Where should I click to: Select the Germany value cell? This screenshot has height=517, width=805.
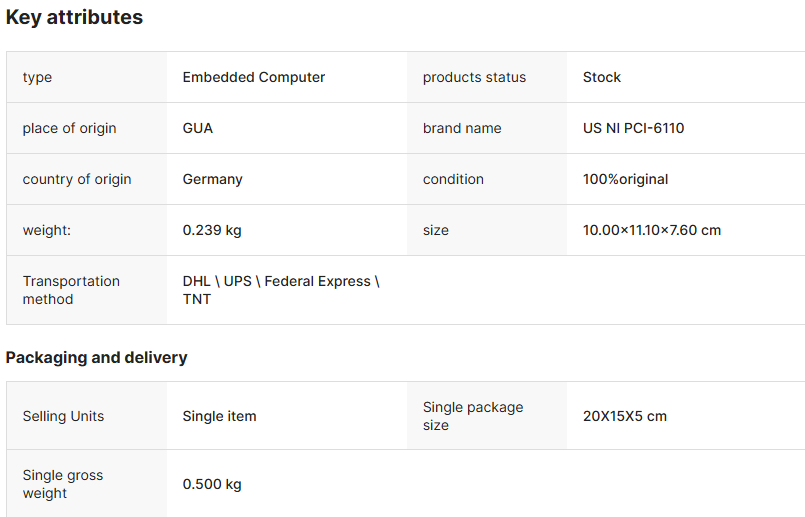coord(213,179)
